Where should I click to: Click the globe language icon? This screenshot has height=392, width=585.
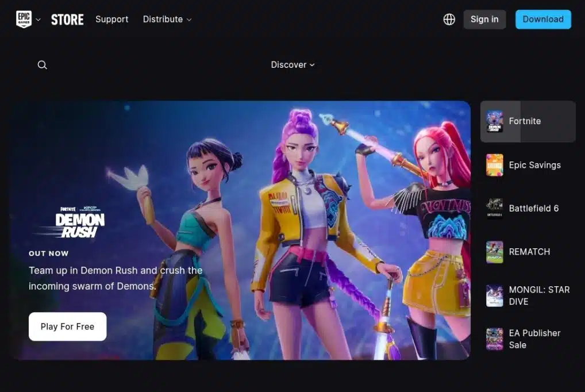click(x=449, y=19)
